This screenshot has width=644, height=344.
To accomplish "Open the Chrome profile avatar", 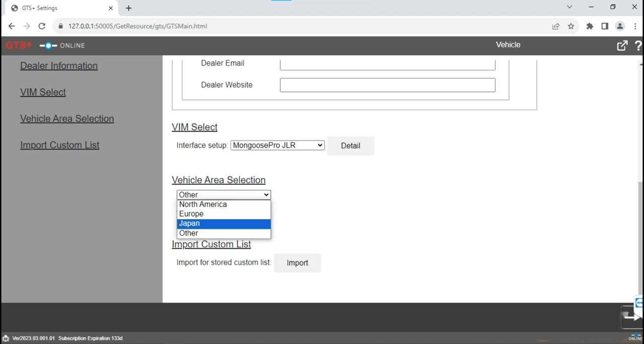I will coord(620,26).
